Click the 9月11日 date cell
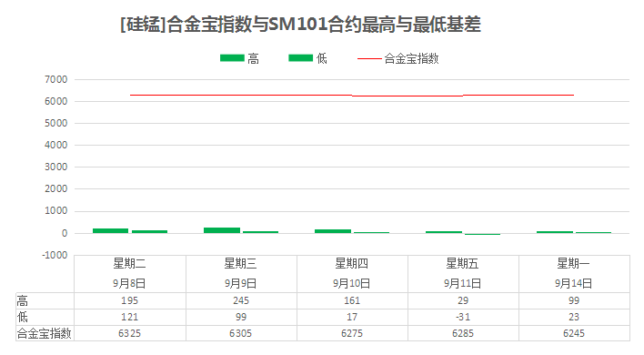Viewport: 644px width, 355px height. [x=462, y=283]
